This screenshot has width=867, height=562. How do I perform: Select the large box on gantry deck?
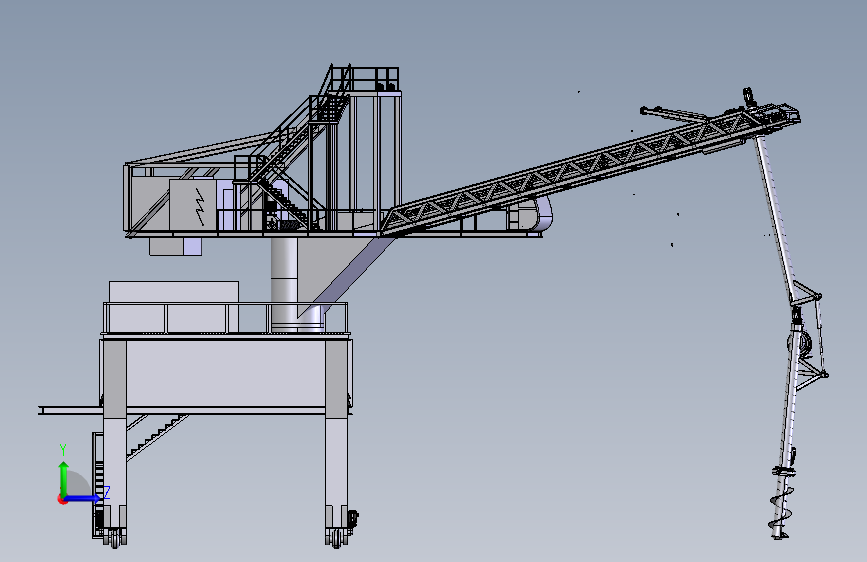(174, 306)
